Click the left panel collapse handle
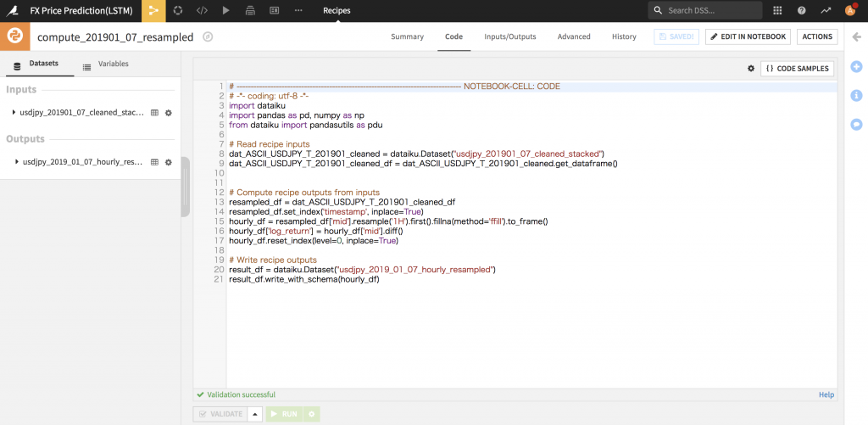868x425 pixels. pos(185,187)
